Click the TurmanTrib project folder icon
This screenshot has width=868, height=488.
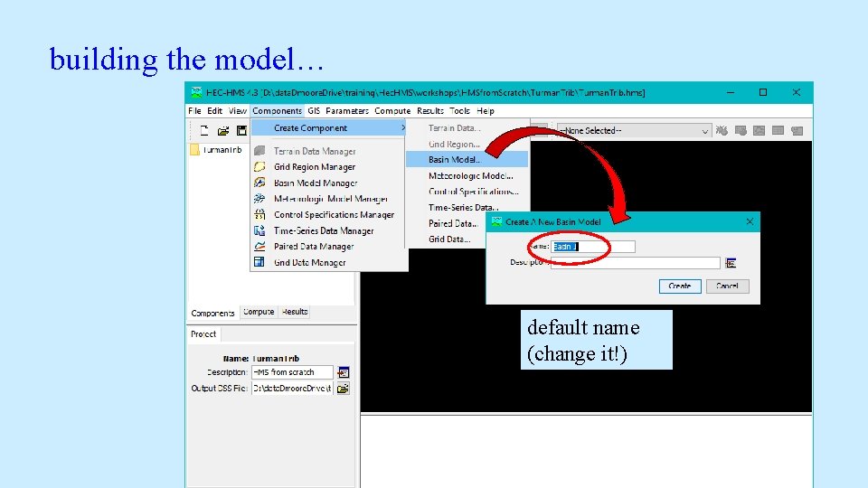(x=194, y=149)
